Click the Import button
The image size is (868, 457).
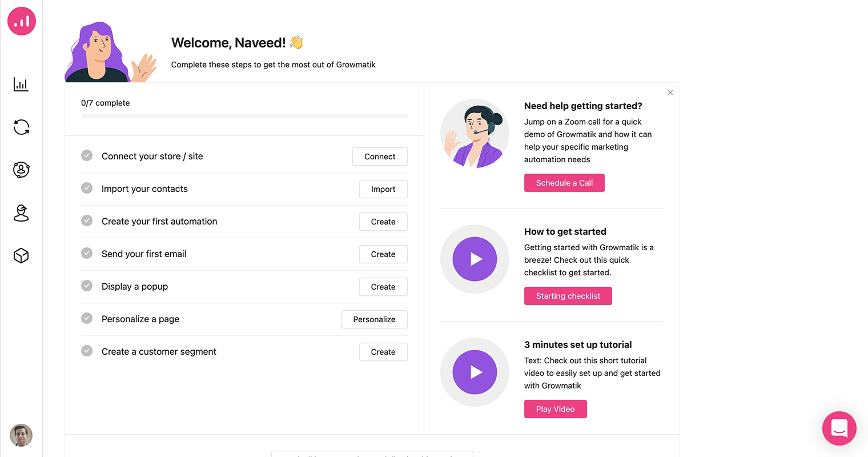point(383,189)
